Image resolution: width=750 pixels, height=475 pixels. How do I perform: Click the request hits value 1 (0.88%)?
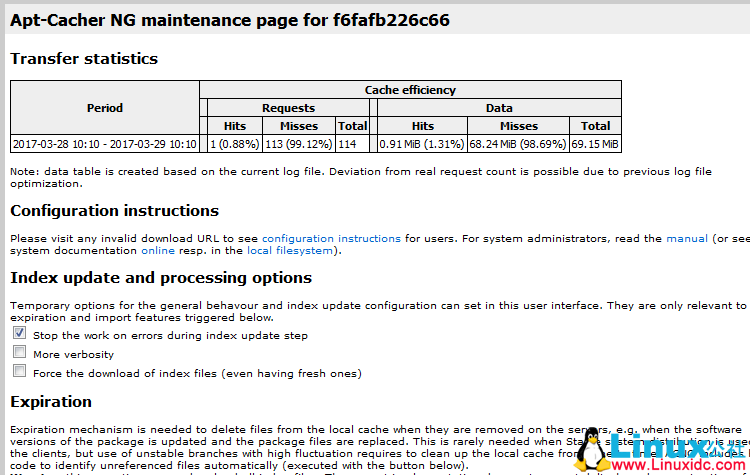pos(234,144)
